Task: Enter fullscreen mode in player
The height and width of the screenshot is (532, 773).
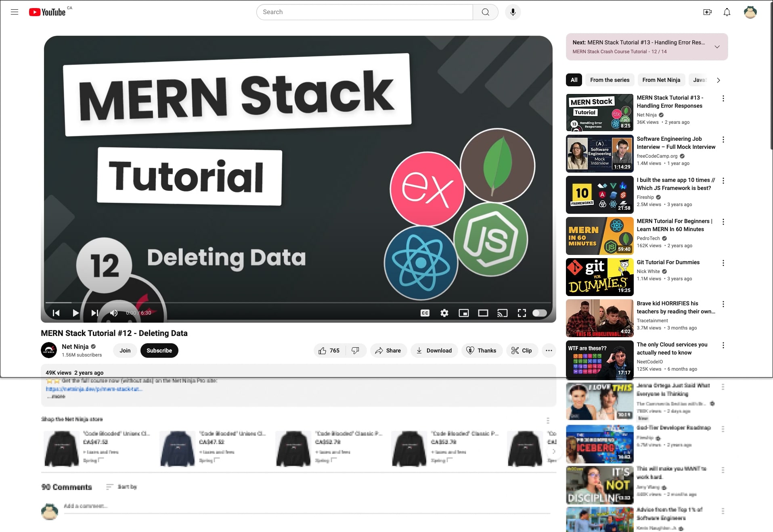Action: (522, 313)
